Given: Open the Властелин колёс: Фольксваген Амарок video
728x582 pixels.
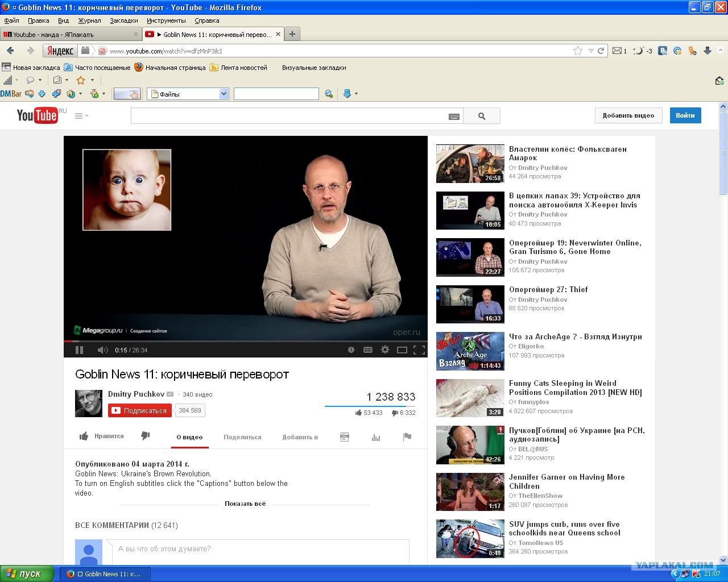Looking at the screenshot, I should (568, 153).
